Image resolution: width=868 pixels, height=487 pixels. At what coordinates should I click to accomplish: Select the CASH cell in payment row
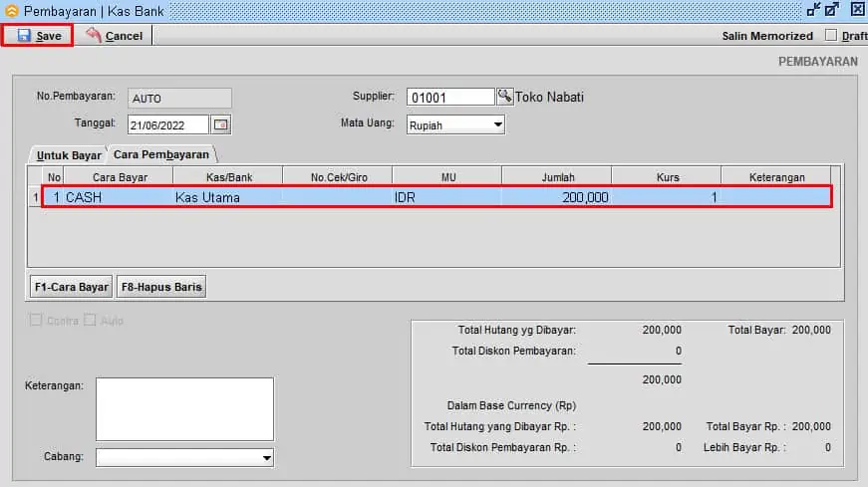[x=119, y=197]
